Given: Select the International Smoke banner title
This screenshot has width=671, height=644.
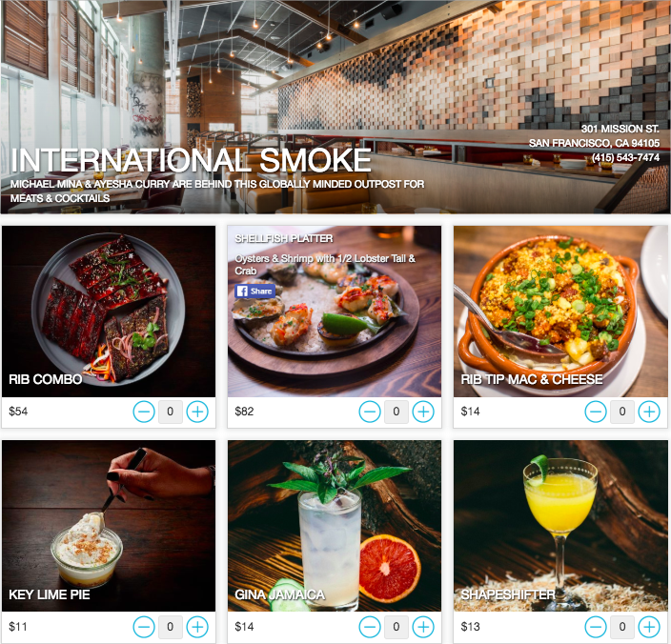Looking at the screenshot, I should [x=192, y=160].
